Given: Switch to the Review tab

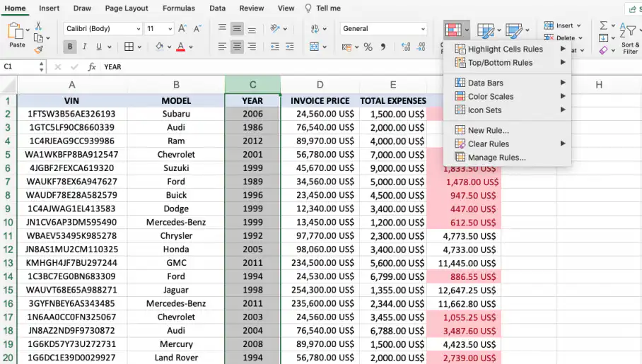Looking at the screenshot, I should pos(252,8).
